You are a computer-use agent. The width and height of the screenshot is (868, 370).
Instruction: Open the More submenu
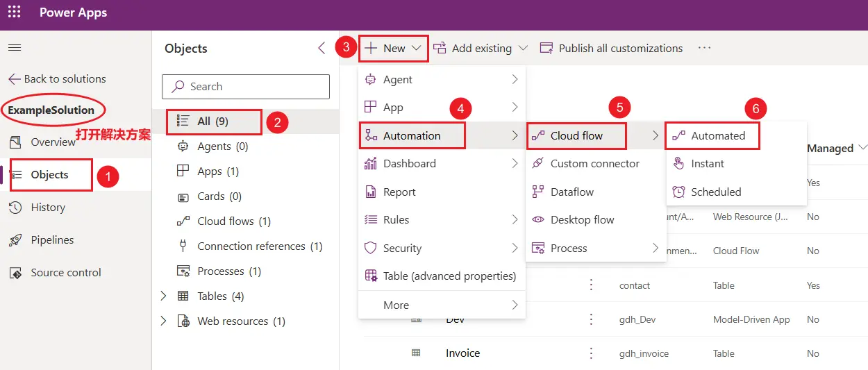[442, 305]
